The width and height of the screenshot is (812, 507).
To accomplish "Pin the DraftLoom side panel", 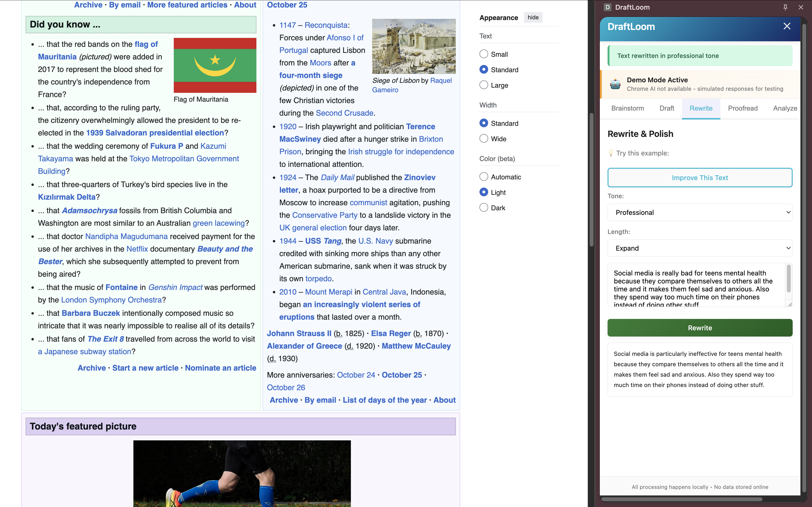I will pyautogui.click(x=785, y=7).
